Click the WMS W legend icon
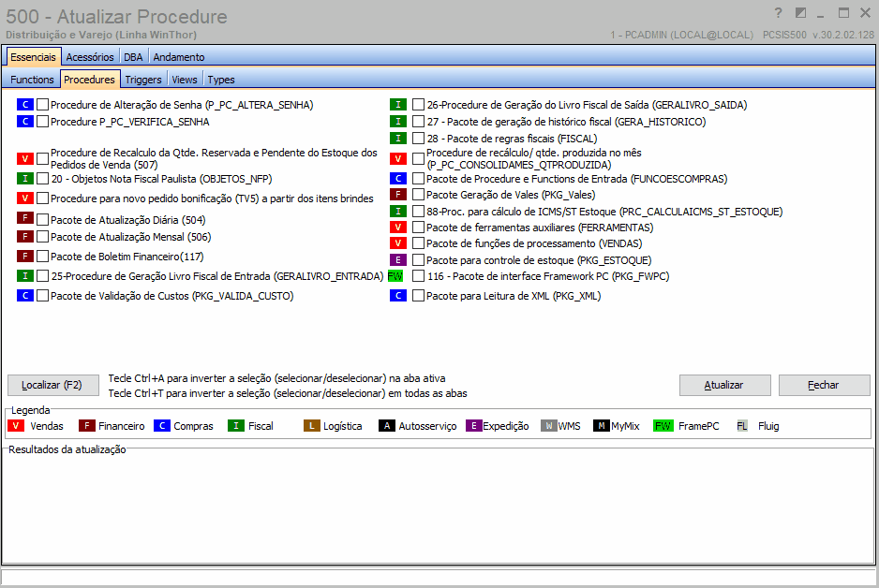 coord(549,426)
